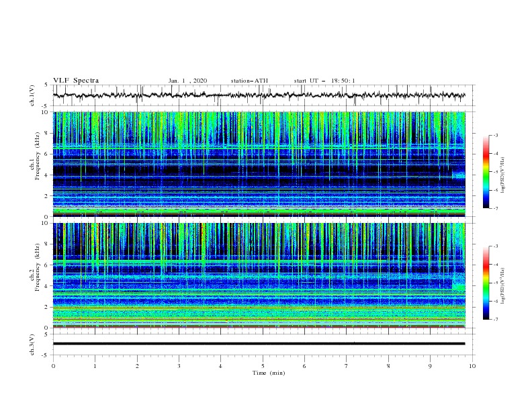Click the 'Jan. 1 , 2020' date label
This screenshot has height=411, width=532.
pyautogui.click(x=187, y=81)
